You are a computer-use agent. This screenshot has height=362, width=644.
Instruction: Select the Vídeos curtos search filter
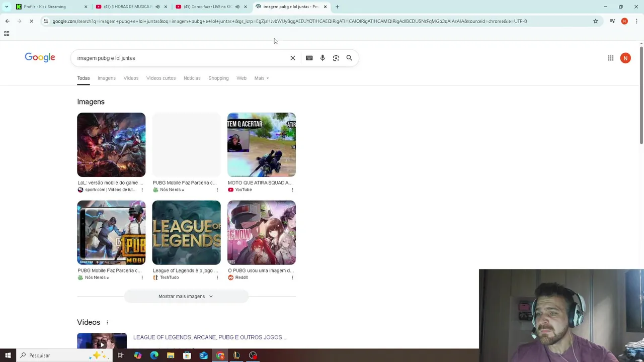[161, 78]
